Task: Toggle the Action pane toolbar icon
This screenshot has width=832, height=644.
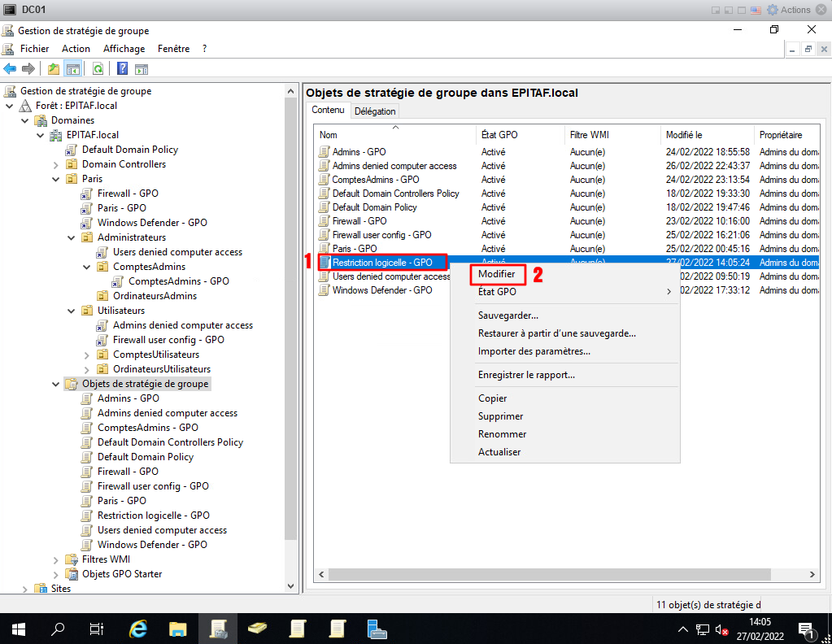Action: pyautogui.click(x=141, y=69)
